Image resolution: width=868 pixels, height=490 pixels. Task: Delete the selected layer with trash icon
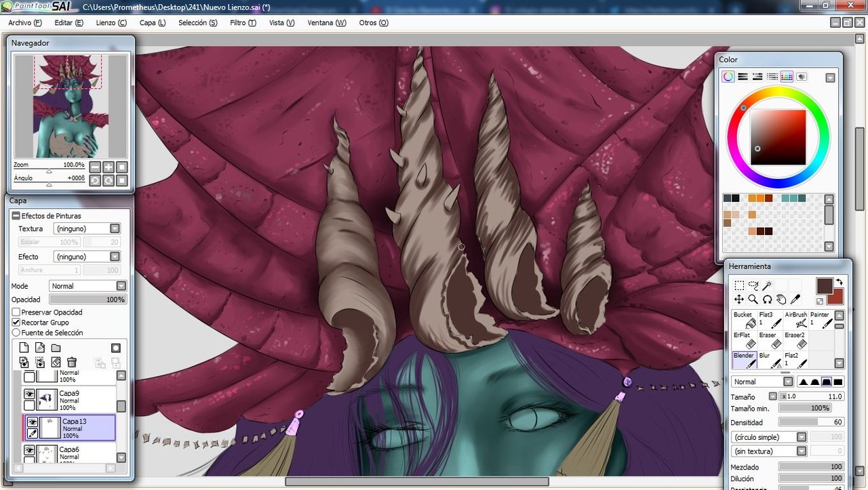point(72,363)
